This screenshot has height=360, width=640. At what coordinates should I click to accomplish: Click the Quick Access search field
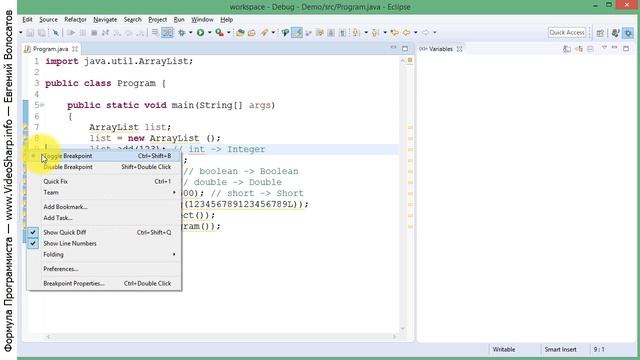[x=567, y=33]
